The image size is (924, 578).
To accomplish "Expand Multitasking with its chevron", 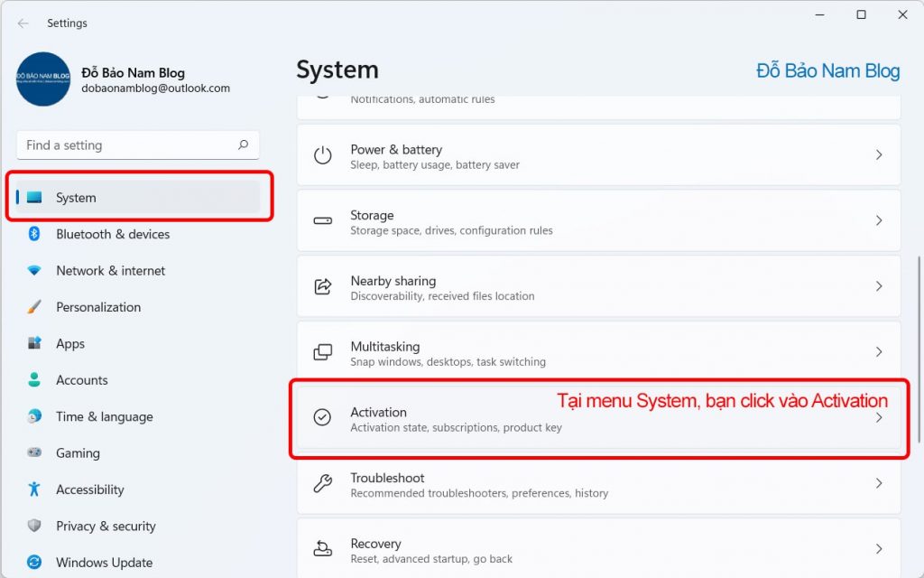I will [878, 351].
